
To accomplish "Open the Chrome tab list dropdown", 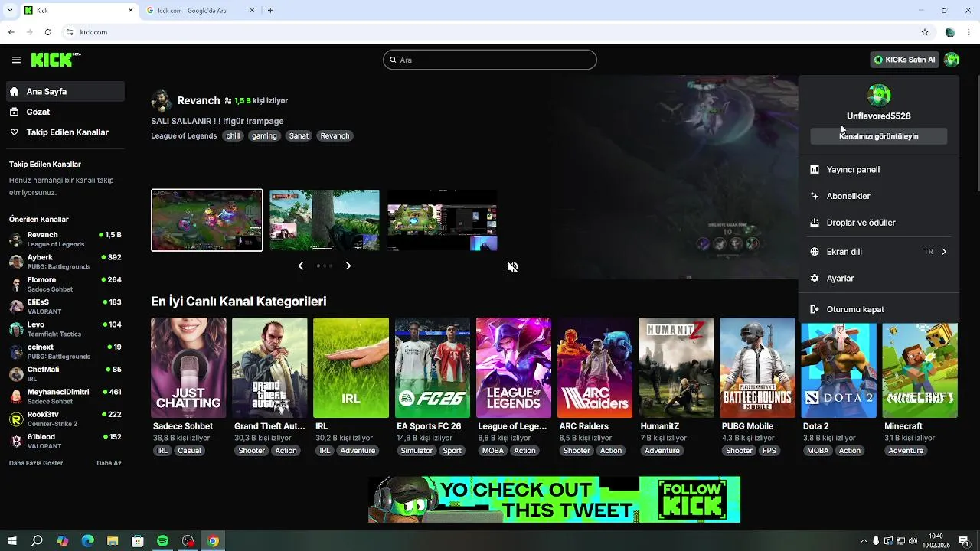I will tap(10, 10).
